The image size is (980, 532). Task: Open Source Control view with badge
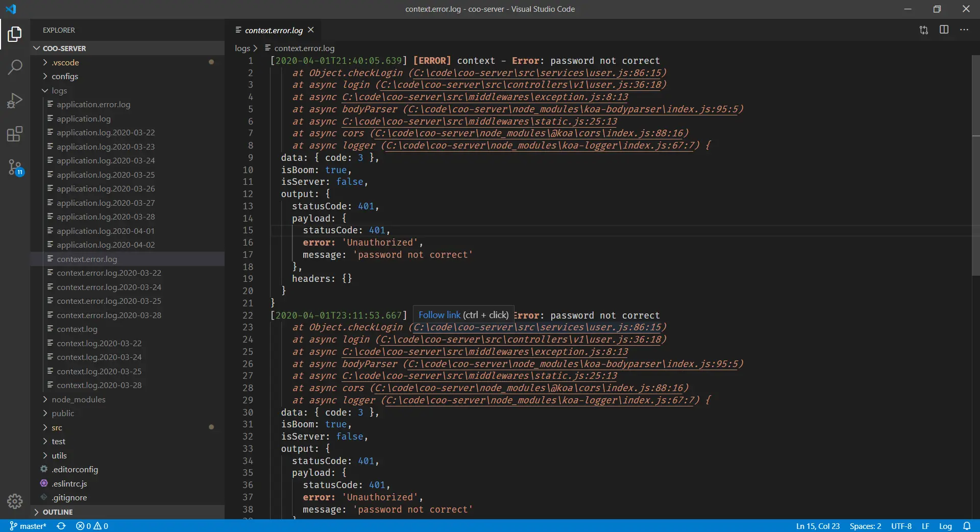coord(15,167)
